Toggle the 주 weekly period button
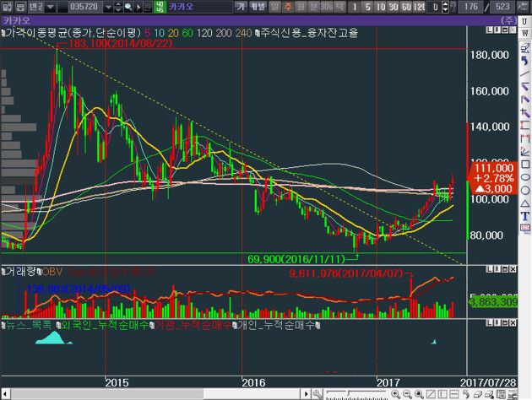This screenshot has height=400, width=532. (288, 7)
